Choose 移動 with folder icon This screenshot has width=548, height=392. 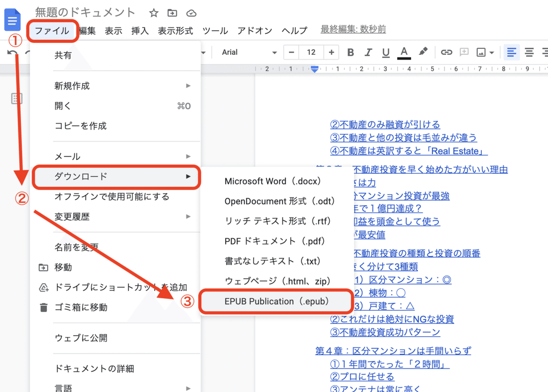(x=115, y=267)
